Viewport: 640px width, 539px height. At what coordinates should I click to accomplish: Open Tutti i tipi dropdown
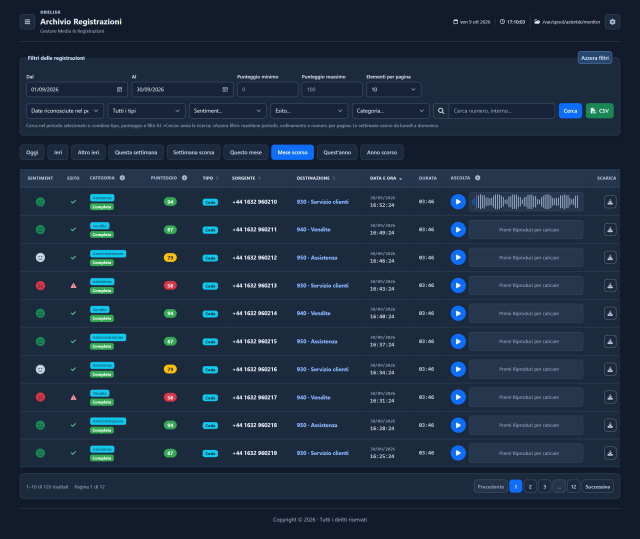click(146, 111)
